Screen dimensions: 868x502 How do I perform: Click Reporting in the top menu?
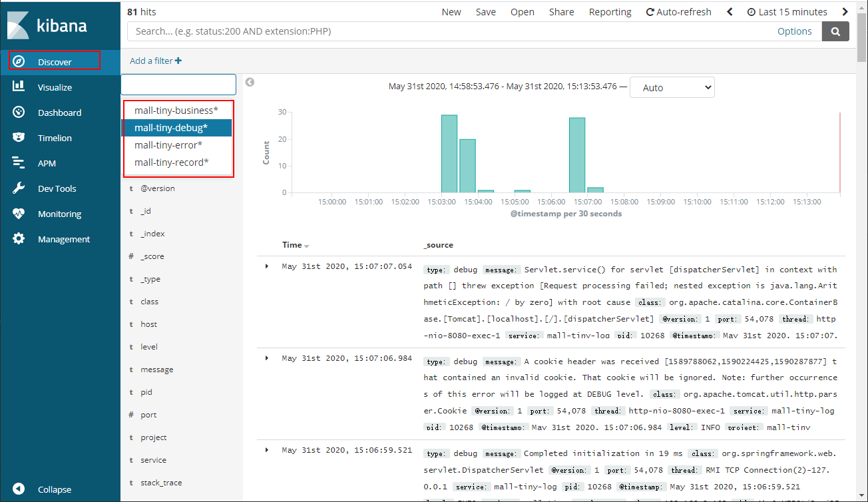(610, 12)
